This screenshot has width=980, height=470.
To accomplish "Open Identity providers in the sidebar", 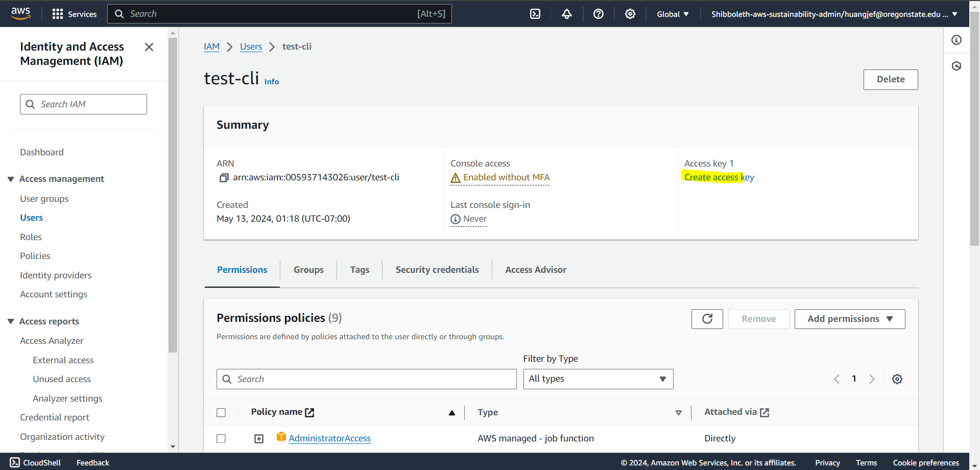I will pyautogui.click(x=56, y=275).
